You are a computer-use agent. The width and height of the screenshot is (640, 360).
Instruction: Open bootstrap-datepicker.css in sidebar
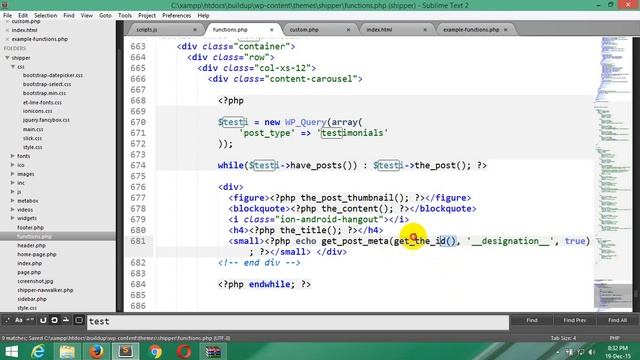pyautogui.click(x=53, y=76)
